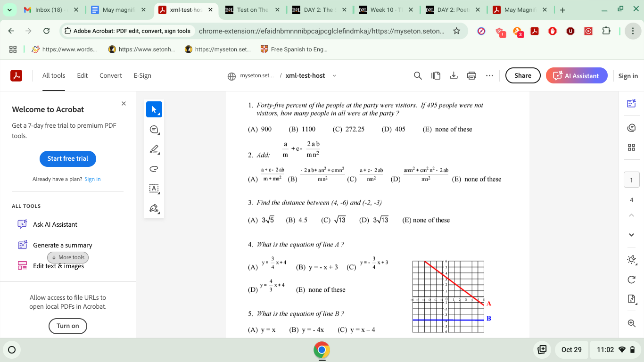The width and height of the screenshot is (644, 362).
Task: Select the freehand draw loop tool
Action: [154, 169]
